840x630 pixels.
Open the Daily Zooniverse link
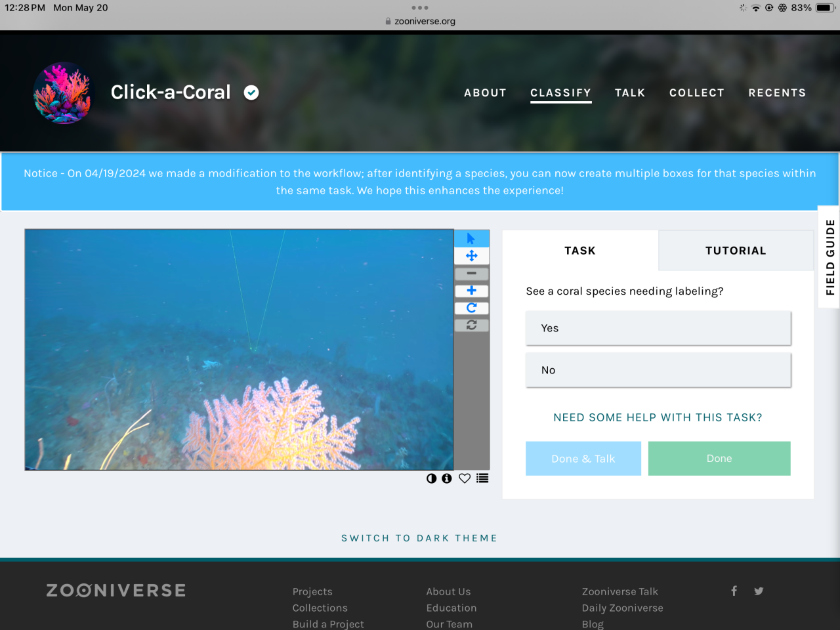[x=623, y=608]
